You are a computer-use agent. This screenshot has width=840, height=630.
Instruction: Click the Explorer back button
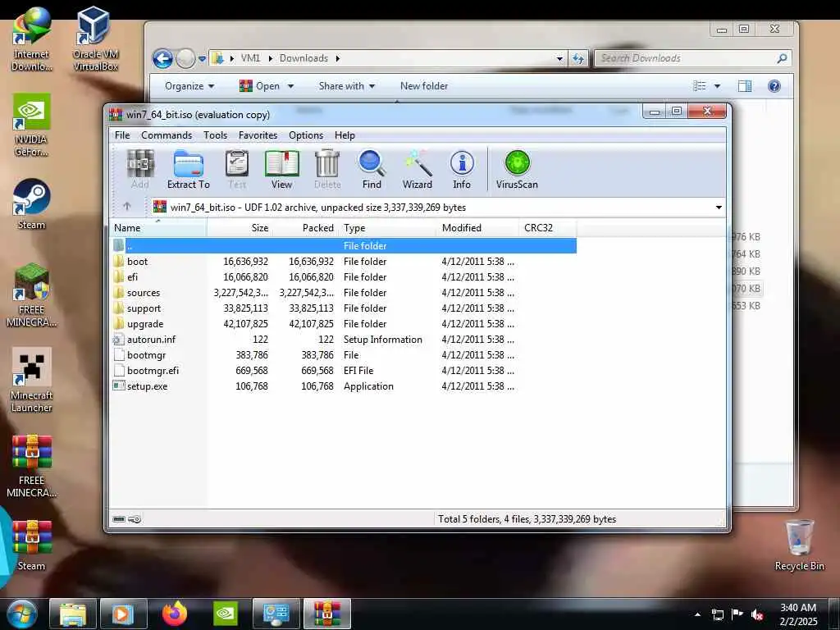pos(163,58)
